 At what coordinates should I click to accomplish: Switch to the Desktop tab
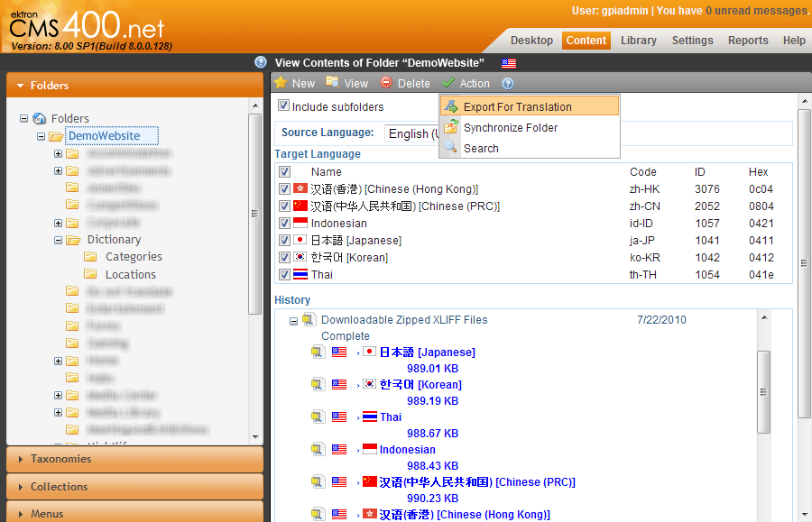(531, 41)
